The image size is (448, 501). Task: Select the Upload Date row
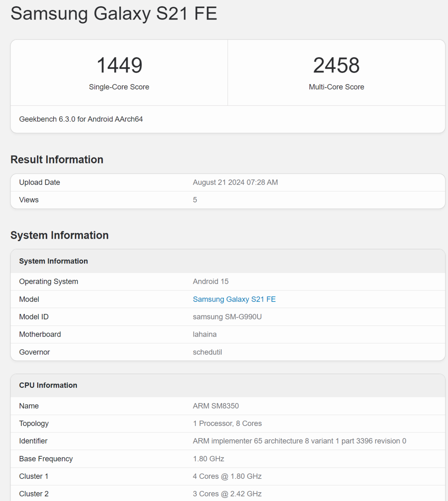[x=39, y=182]
